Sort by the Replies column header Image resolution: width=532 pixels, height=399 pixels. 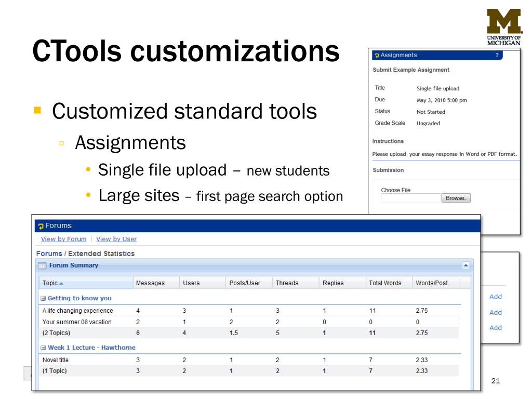342,283
